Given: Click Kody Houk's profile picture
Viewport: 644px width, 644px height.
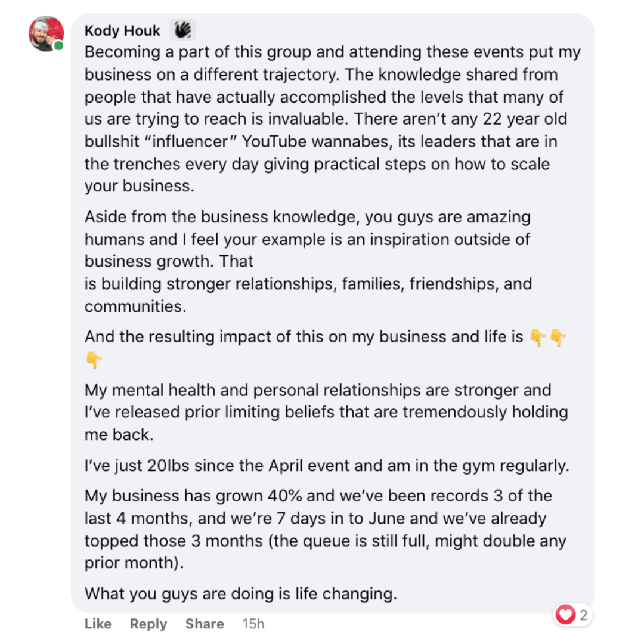Looking at the screenshot, I should click(45, 33).
